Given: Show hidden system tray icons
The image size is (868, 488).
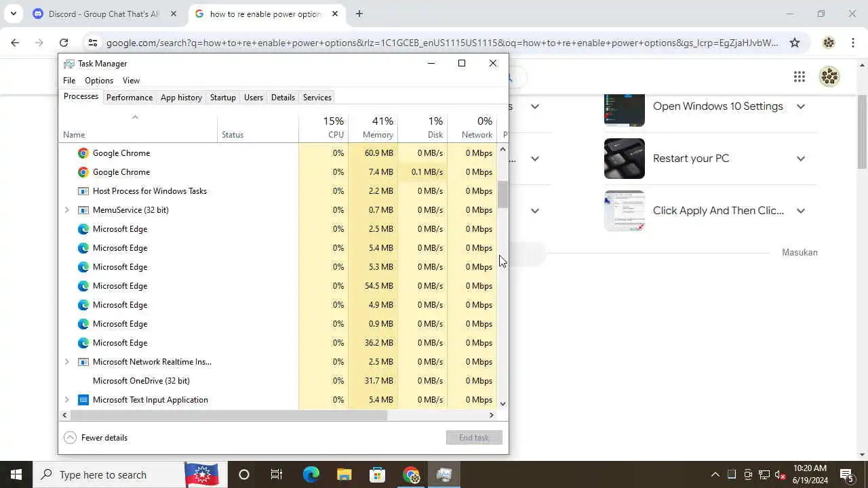Looking at the screenshot, I should (x=715, y=474).
